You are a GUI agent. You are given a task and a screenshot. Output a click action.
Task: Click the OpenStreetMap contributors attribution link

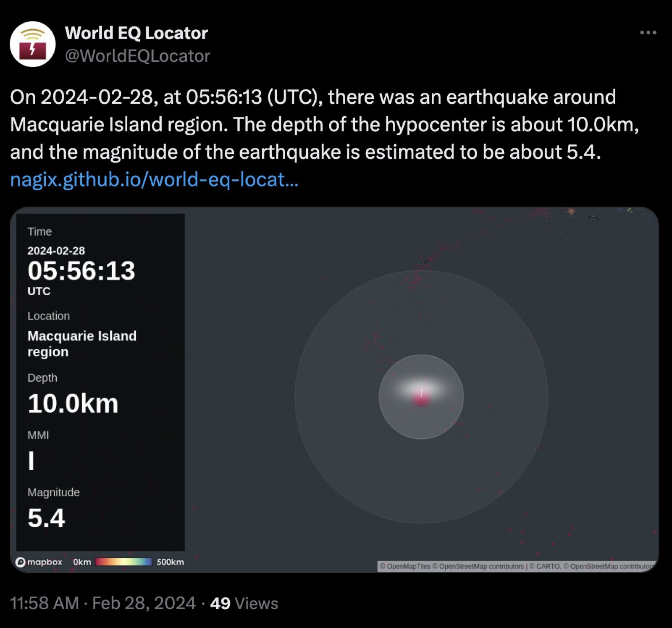pos(479,566)
